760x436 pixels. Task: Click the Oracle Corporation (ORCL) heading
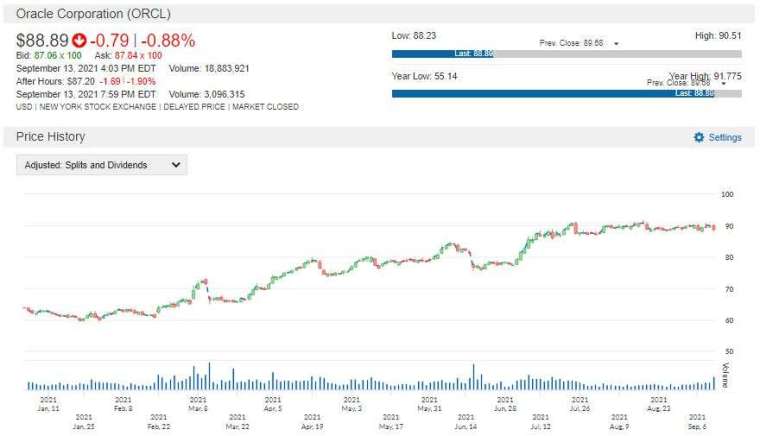tap(93, 14)
